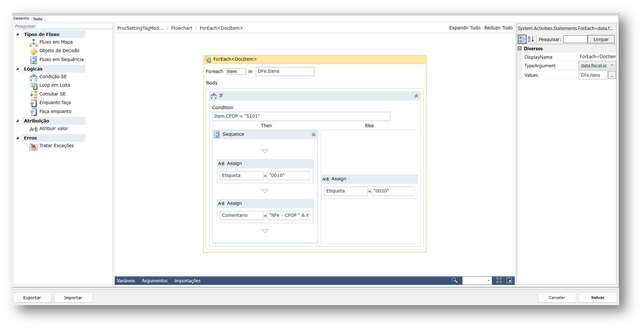Select the Condição SE icon

(33, 77)
